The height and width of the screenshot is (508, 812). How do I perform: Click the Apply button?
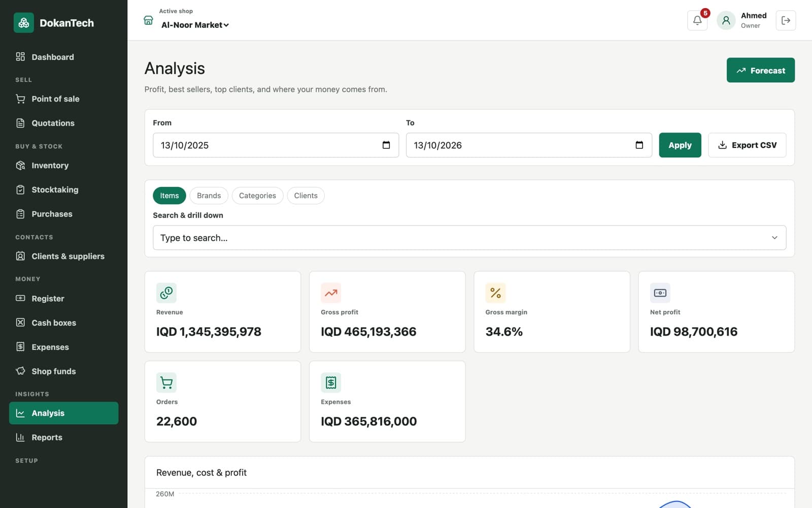680,145
